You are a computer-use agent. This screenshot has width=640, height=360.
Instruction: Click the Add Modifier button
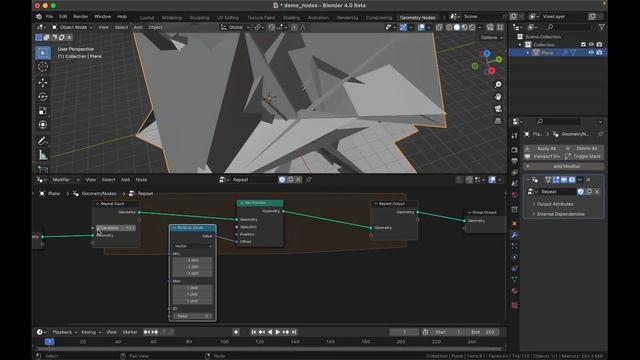click(563, 167)
